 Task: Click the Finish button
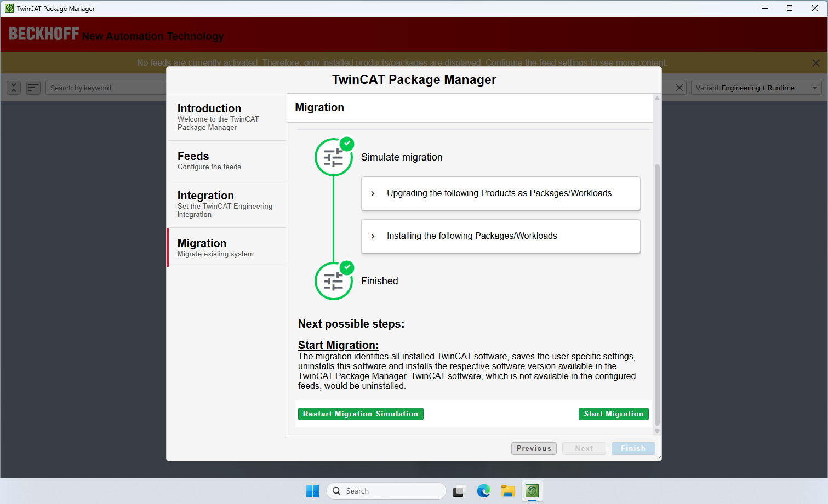point(633,448)
